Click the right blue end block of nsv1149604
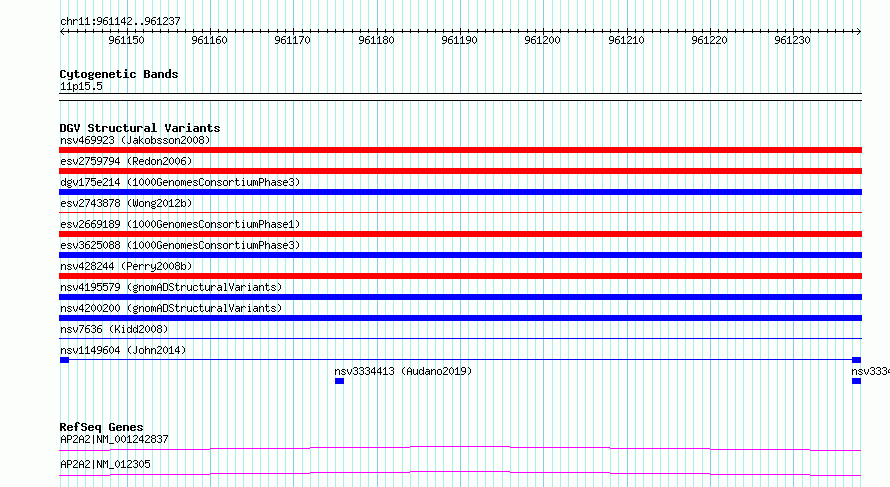 tap(857, 360)
